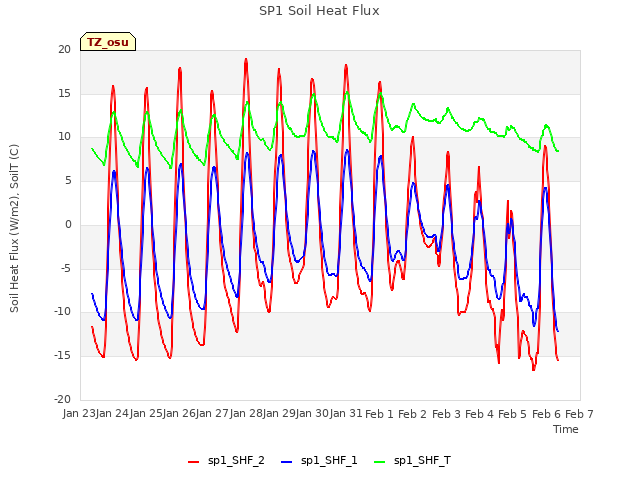
Task: Click the Time x-axis label
Action: [566, 429]
